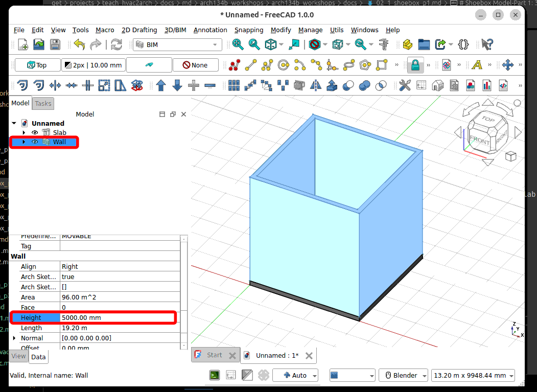Click the Undo arrow icon

coord(79,44)
